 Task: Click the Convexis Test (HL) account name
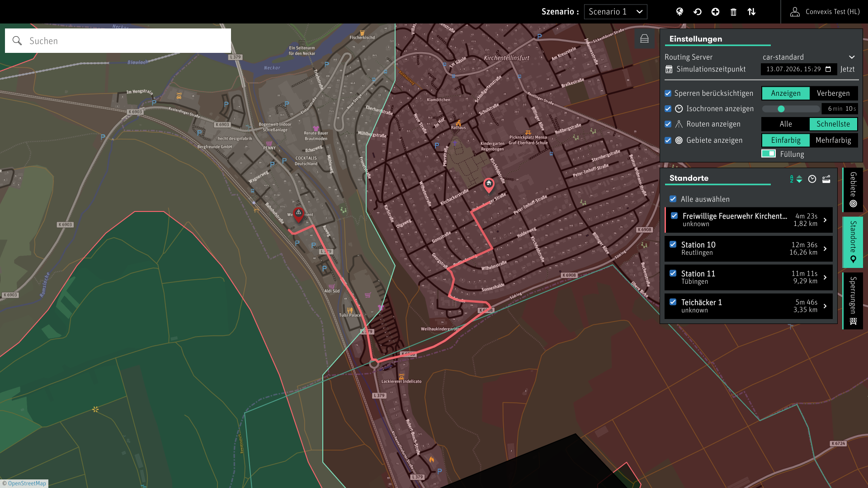point(833,12)
